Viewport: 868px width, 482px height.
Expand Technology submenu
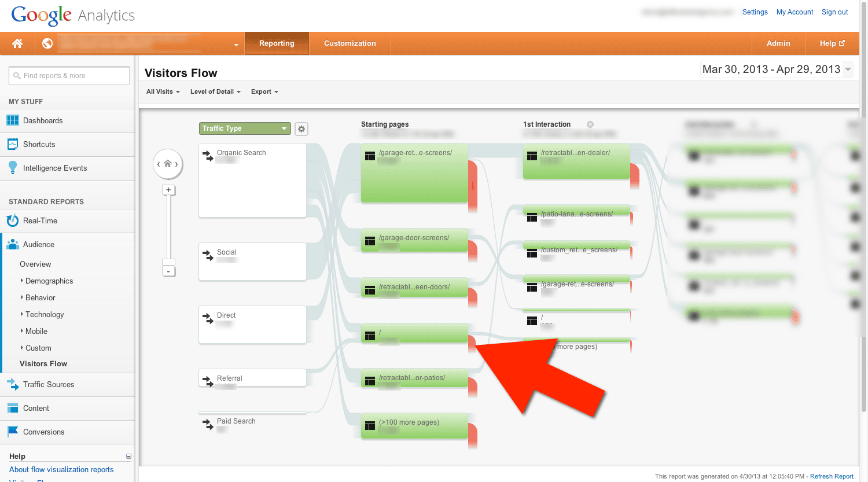tap(45, 314)
